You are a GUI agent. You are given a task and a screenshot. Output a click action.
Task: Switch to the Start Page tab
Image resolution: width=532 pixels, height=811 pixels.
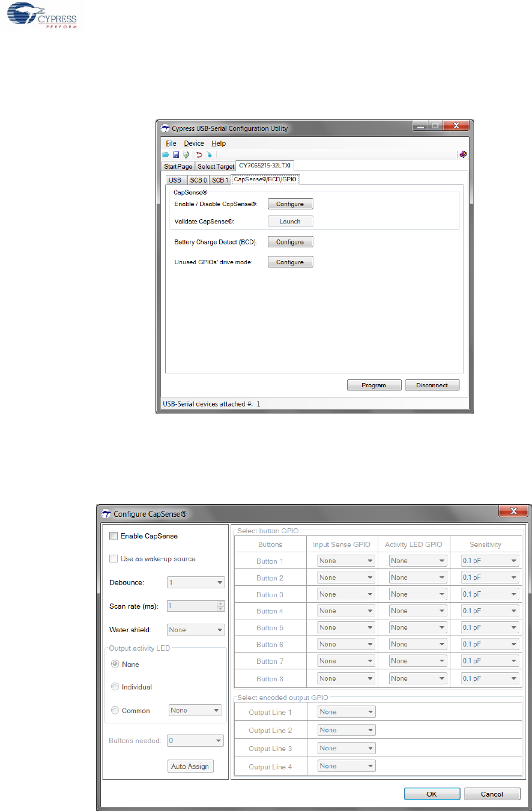click(x=178, y=166)
